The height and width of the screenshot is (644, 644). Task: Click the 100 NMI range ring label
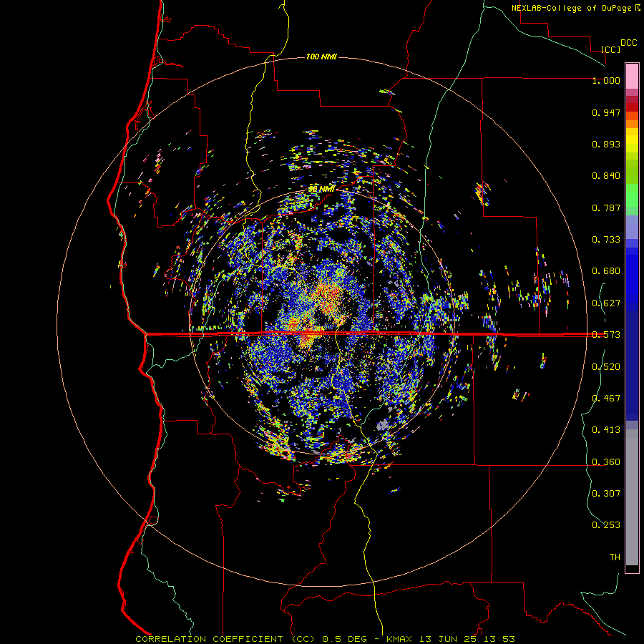pos(321,57)
